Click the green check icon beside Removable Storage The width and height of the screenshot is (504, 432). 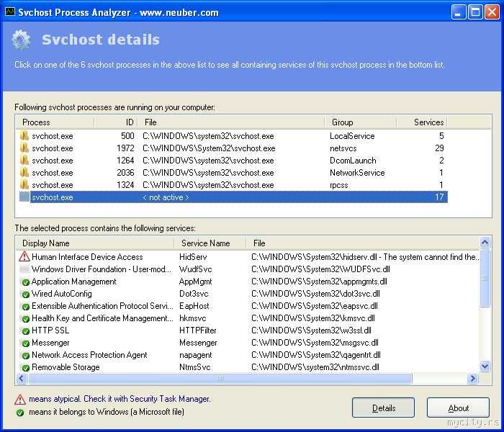(x=24, y=367)
